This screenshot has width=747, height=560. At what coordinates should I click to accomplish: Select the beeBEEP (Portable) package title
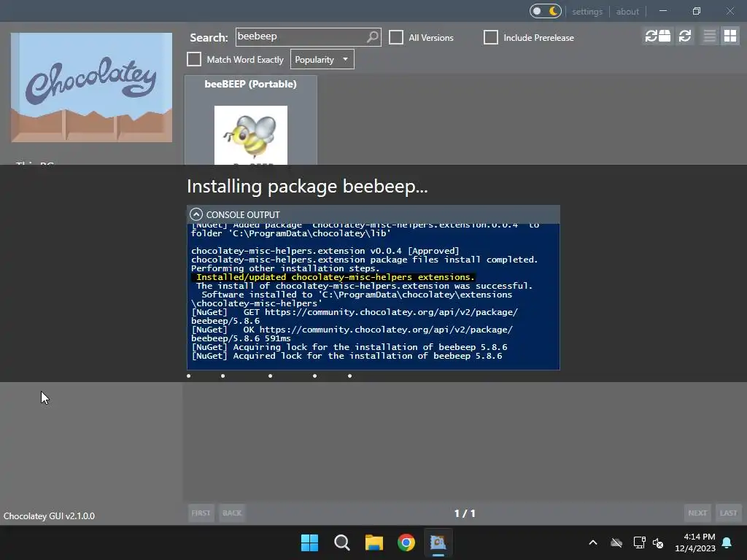251,84
